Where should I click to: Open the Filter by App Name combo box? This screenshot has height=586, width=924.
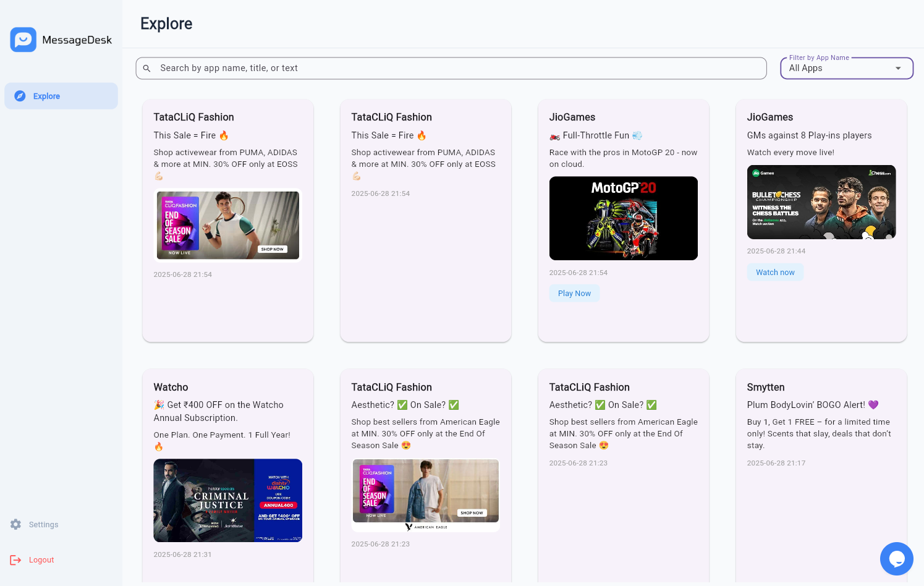(847, 68)
